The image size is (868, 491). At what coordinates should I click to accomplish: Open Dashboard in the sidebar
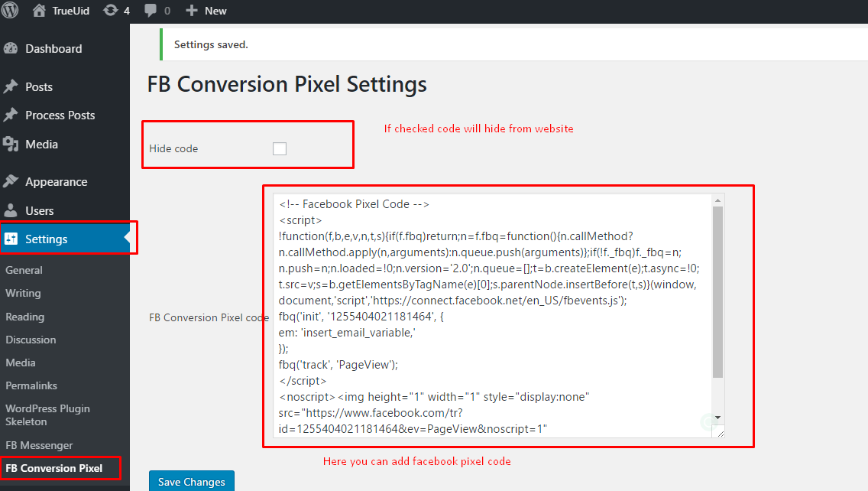pos(53,49)
